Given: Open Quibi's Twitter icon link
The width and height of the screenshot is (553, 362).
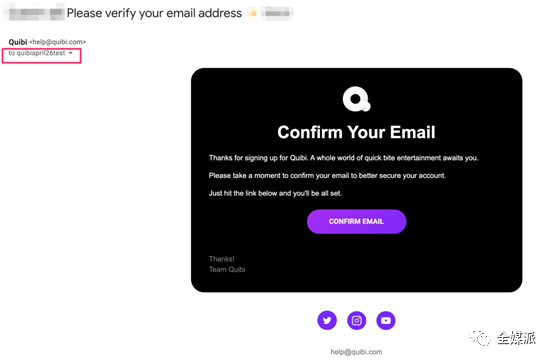Looking at the screenshot, I should click(327, 320).
